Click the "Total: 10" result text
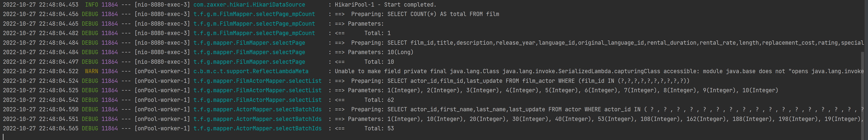This screenshot has height=140, width=868. coord(379,62)
